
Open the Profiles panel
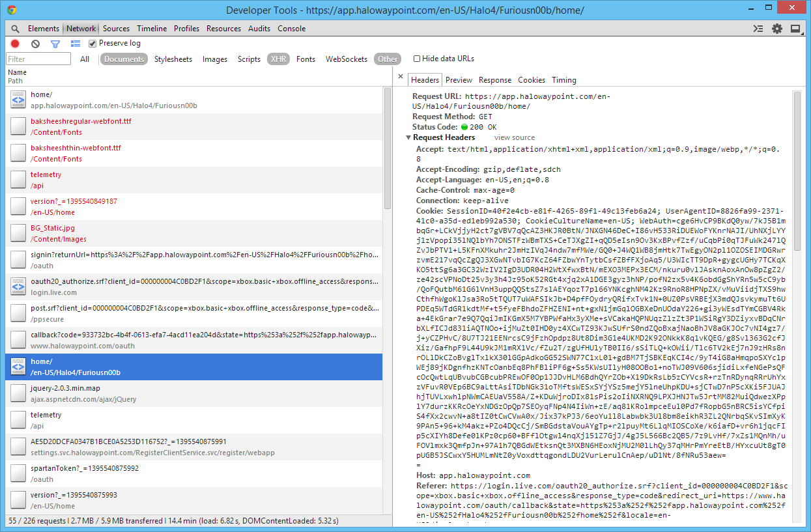coord(186,29)
